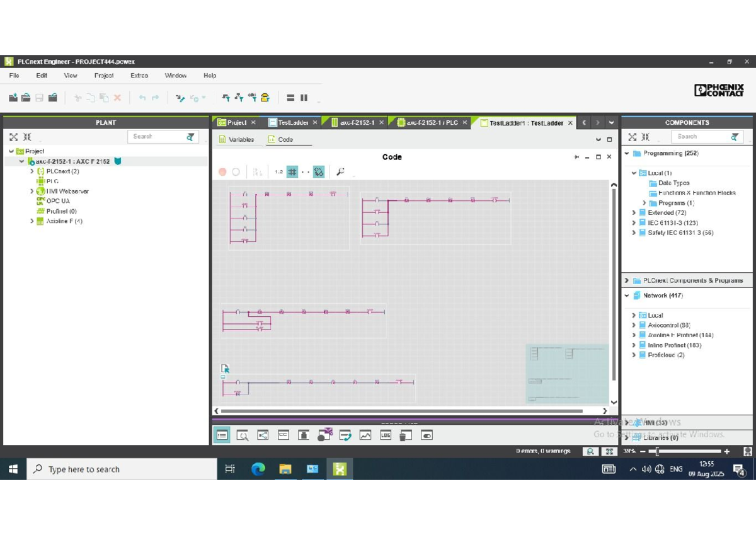This screenshot has width=756, height=535.
Task: Expand the PLCnext (2) node
Action: [x=32, y=171]
